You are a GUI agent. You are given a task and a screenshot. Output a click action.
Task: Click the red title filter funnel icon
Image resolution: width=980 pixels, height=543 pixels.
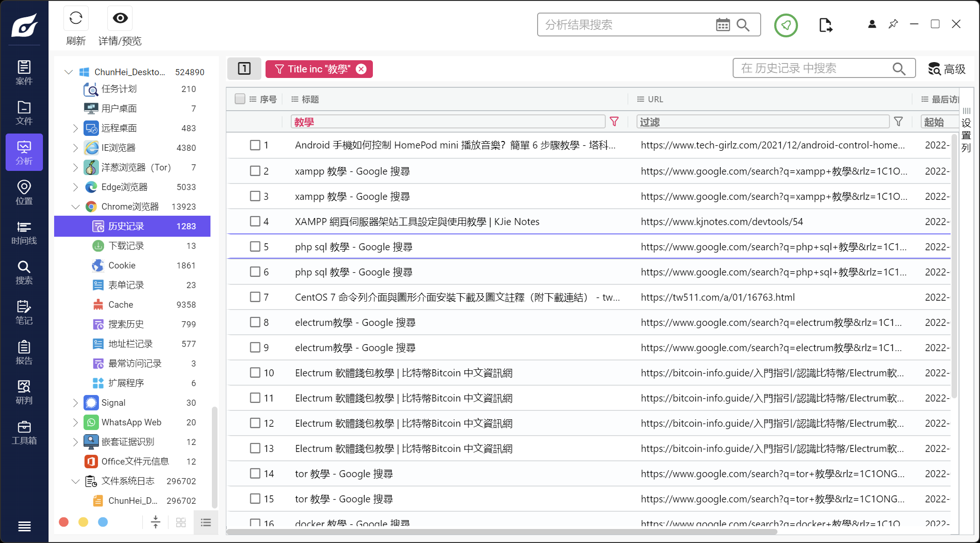coord(614,122)
